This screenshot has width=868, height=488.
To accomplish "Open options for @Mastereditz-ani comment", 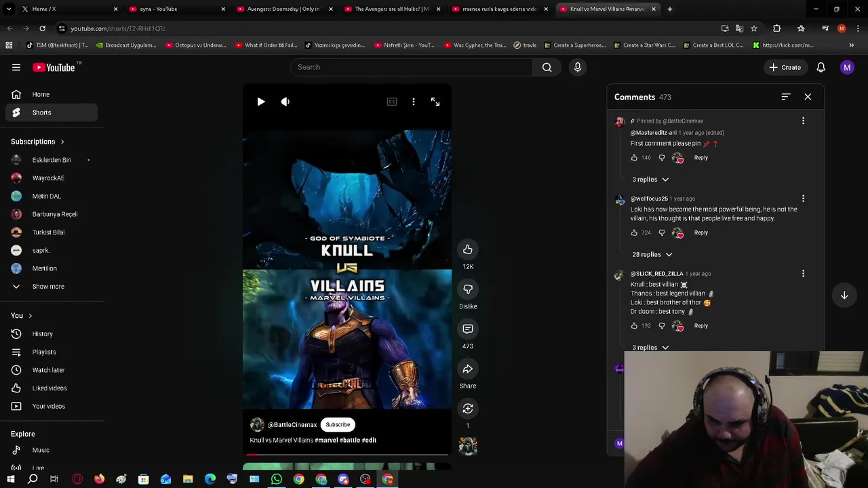I will coord(804,121).
